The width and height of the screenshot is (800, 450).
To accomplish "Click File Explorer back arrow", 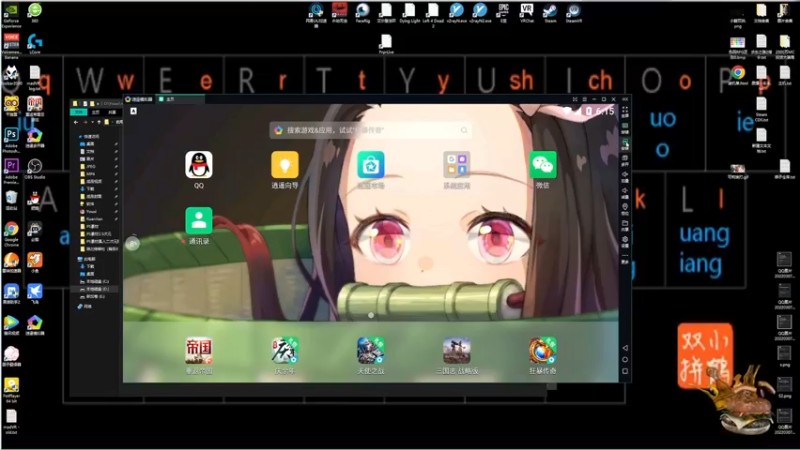I will [76, 122].
